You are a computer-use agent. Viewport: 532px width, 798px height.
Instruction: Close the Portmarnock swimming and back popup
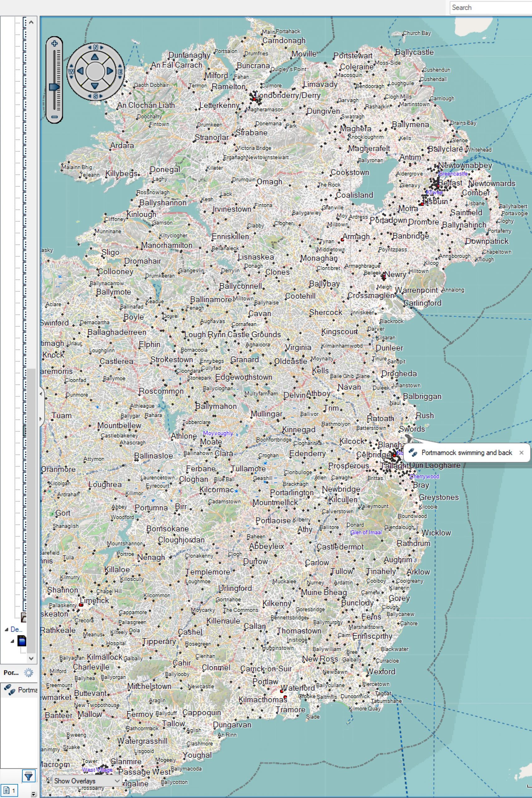[521, 453]
